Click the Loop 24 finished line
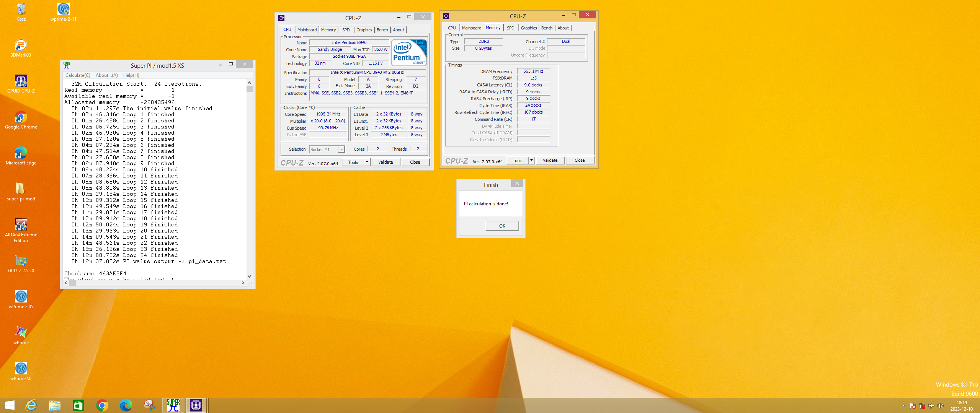The width and height of the screenshot is (980, 413). point(125,255)
